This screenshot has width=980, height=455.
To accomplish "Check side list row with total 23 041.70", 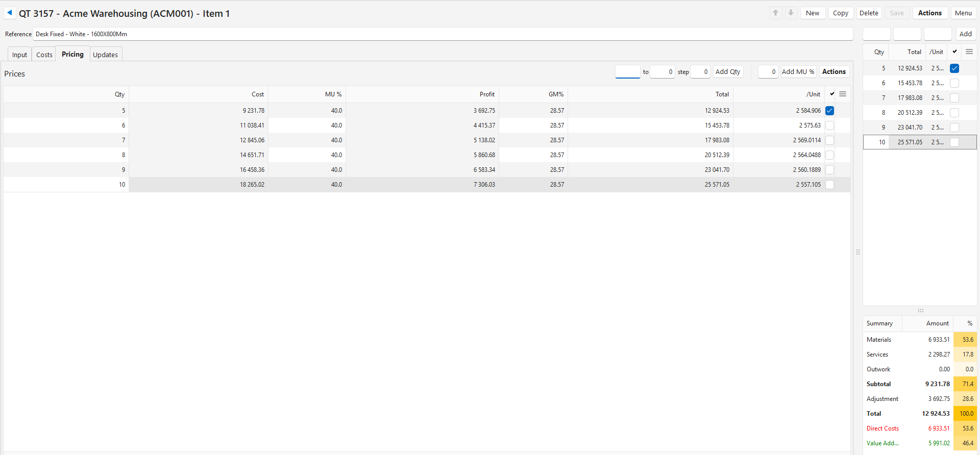I will pyautogui.click(x=954, y=128).
